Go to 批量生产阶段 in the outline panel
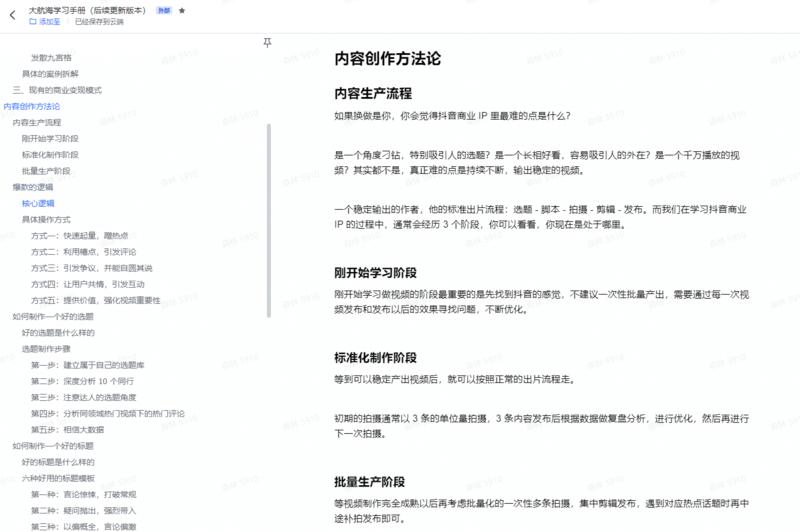 point(46,171)
